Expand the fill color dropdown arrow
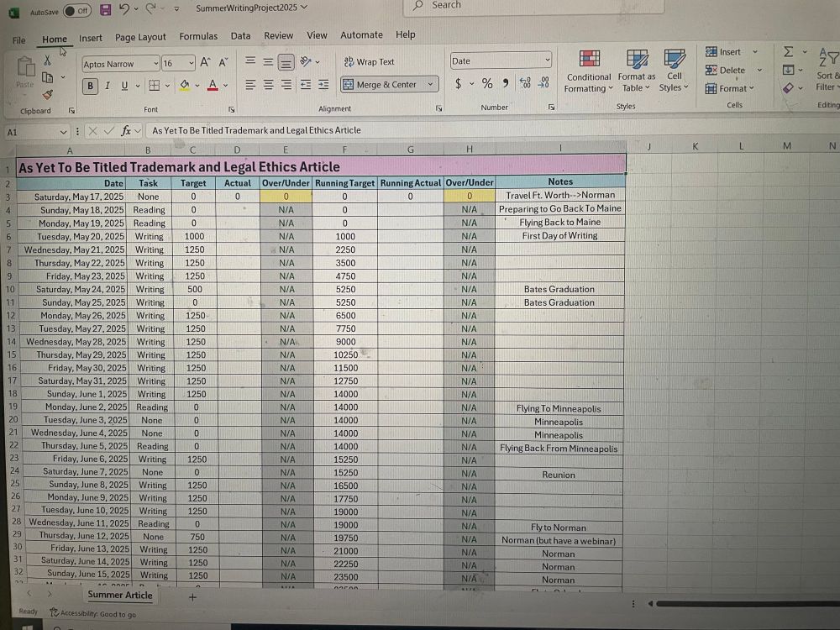The image size is (840, 630). click(197, 85)
